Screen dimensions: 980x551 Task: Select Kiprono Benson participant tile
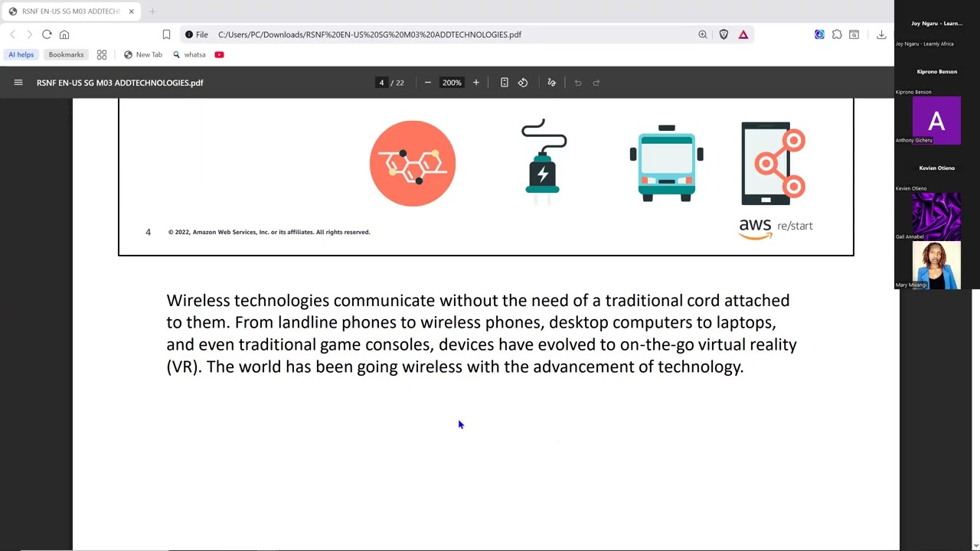(x=936, y=72)
